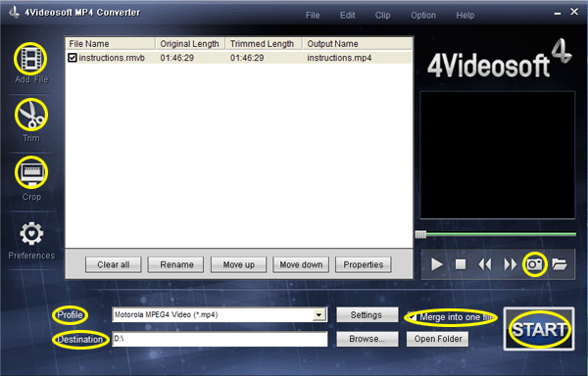
Task: Click the Destination path input field
Action: (220, 339)
